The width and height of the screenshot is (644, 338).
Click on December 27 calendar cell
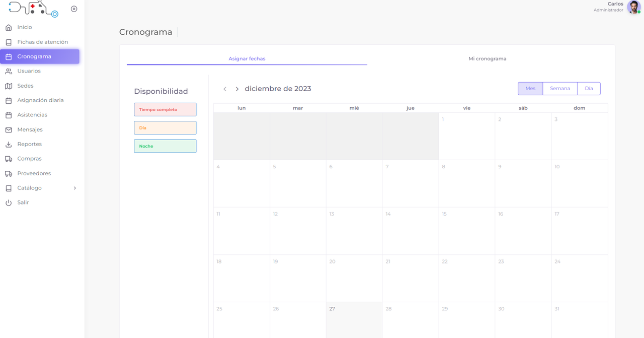tap(354, 320)
